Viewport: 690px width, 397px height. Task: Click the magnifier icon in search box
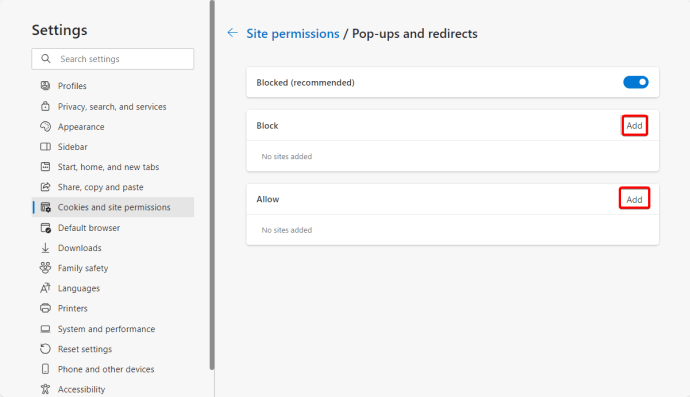coord(46,59)
